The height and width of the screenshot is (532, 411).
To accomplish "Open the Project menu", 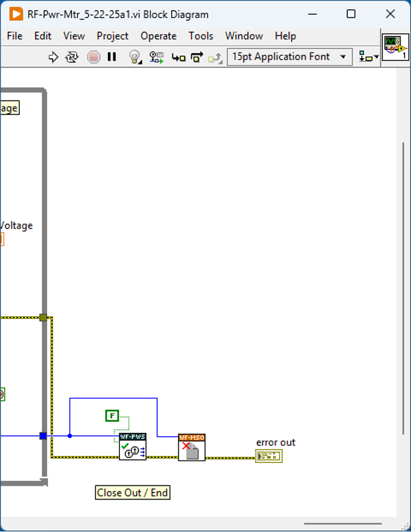I will coord(112,36).
